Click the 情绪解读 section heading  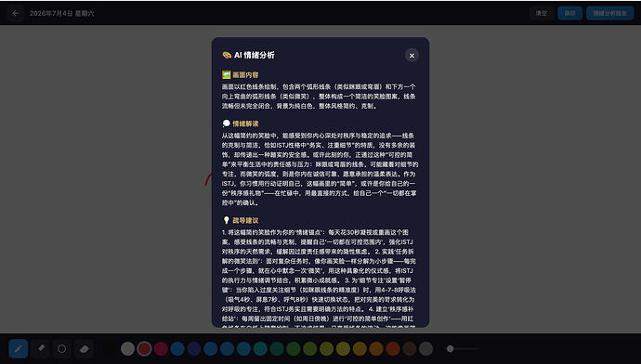(245, 123)
